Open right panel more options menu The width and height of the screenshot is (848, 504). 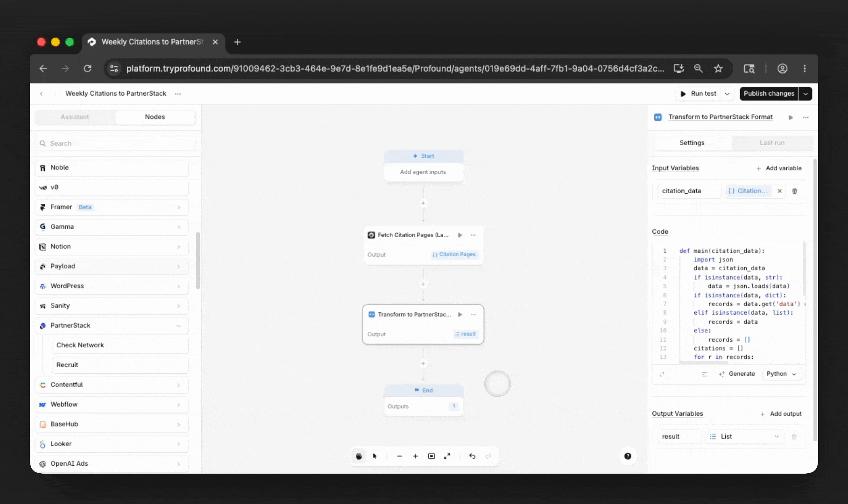pyautogui.click(x=806, y=117)
